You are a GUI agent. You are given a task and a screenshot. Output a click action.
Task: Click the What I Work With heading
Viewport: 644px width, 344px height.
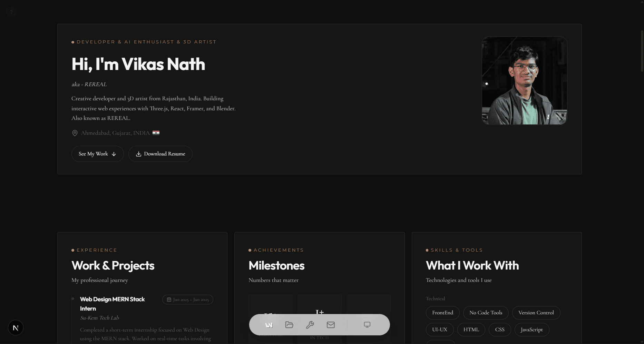click(472, 265)
